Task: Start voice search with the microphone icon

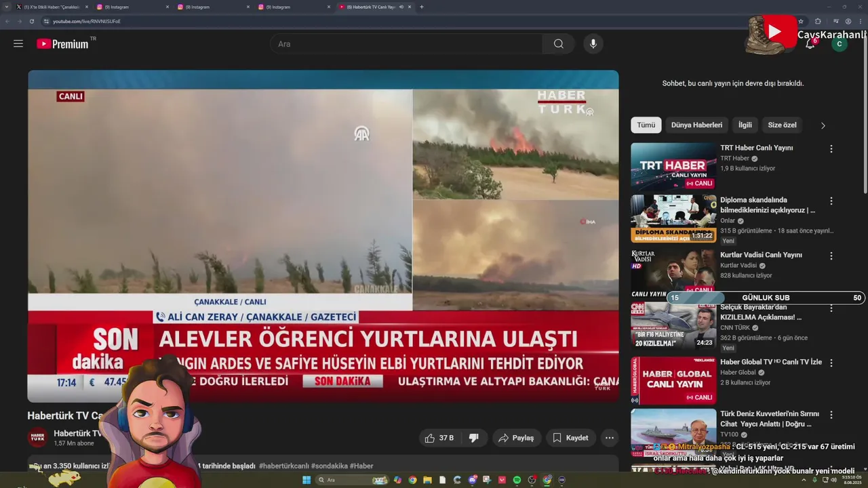Action: tap(593, 44)
